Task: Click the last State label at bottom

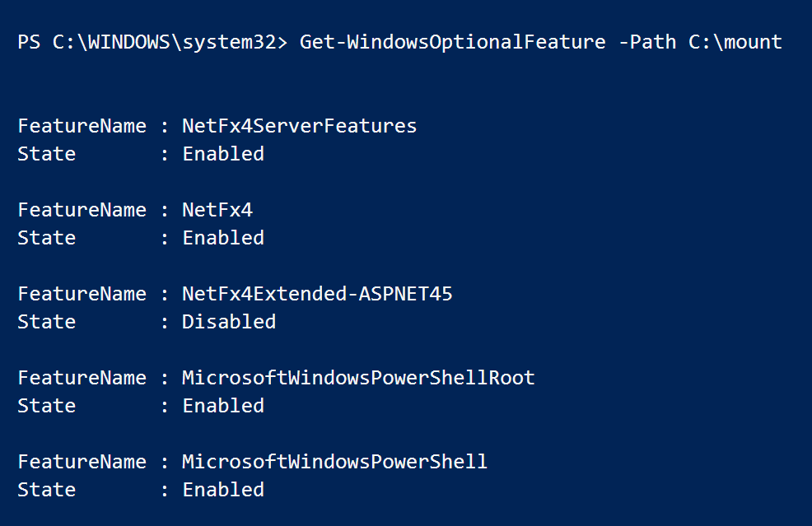Action: pos(46,490)
